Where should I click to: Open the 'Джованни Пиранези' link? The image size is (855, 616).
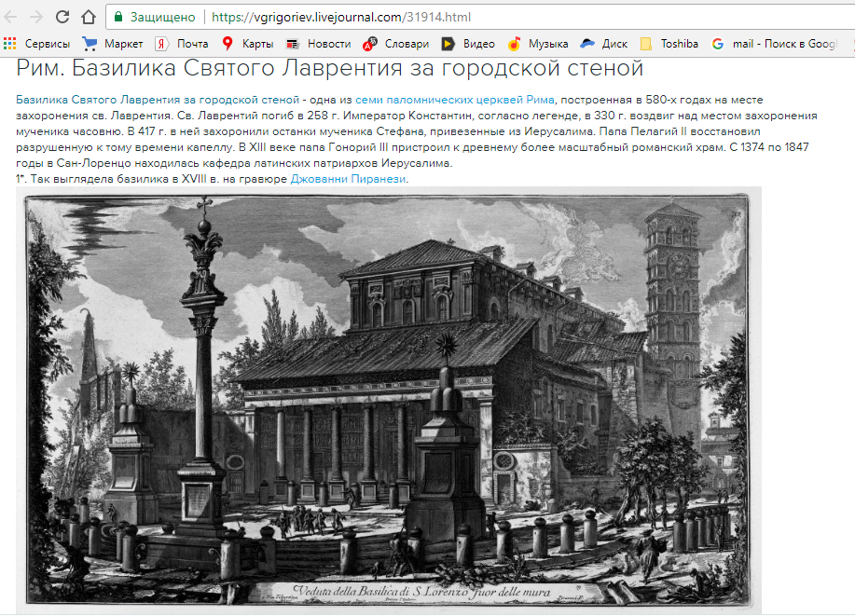(348, 179)
